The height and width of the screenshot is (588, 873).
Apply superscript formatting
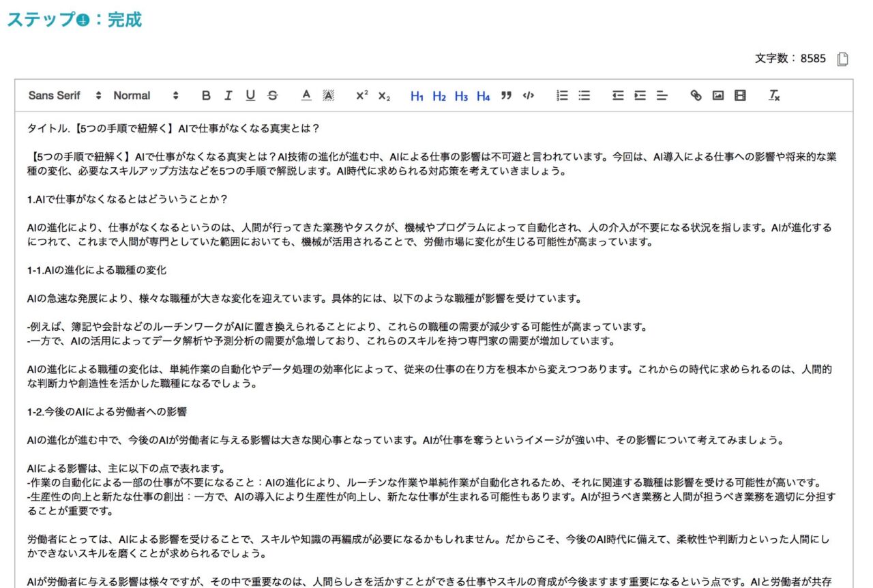click(x=361, y=95)
